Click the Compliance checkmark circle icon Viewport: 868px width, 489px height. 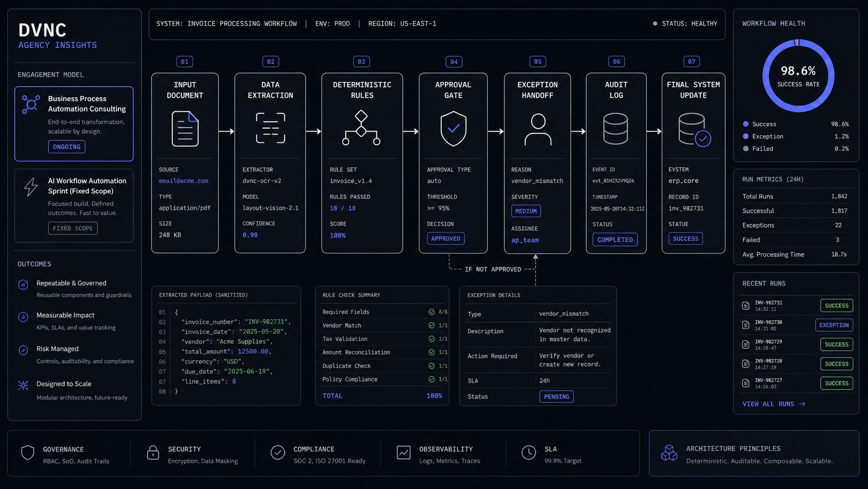coord(278,453)
